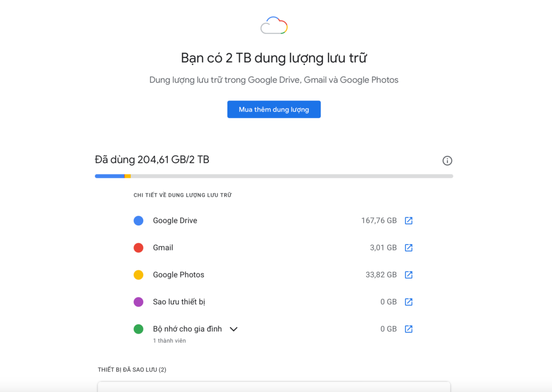
Task: Select the Google Drive row label
Action: tap(175, 220)
